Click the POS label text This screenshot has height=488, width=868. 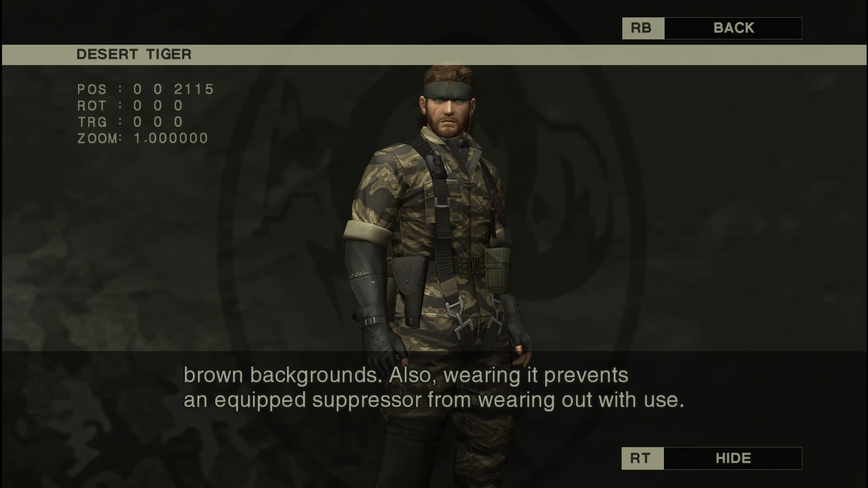pyautogui.click(x=92, y=89)
